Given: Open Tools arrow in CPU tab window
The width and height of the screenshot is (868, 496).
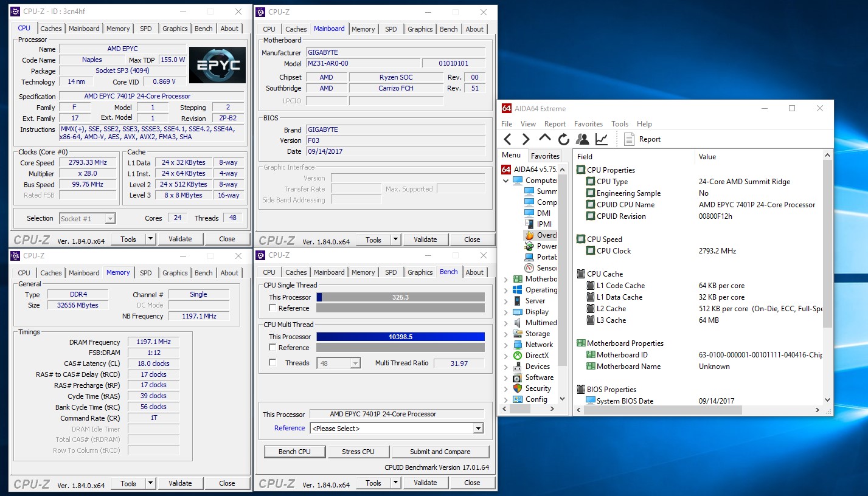Looking at the screenshot, I should 150,239.
